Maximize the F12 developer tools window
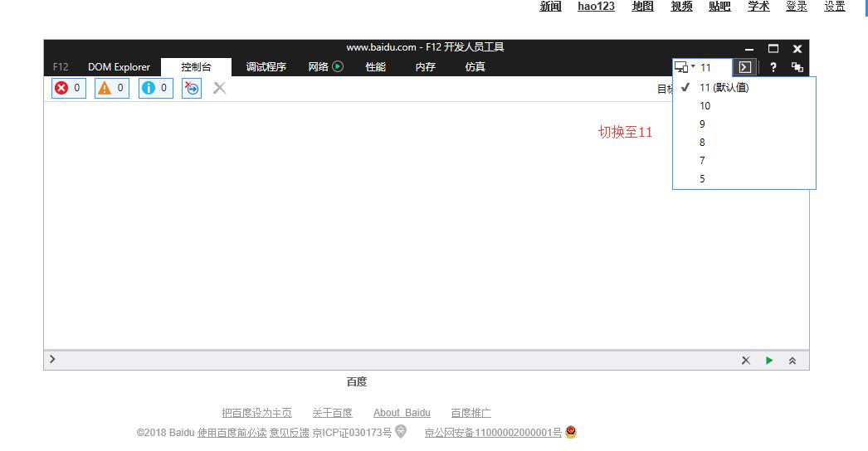The image size is (868, 451). 773,49
